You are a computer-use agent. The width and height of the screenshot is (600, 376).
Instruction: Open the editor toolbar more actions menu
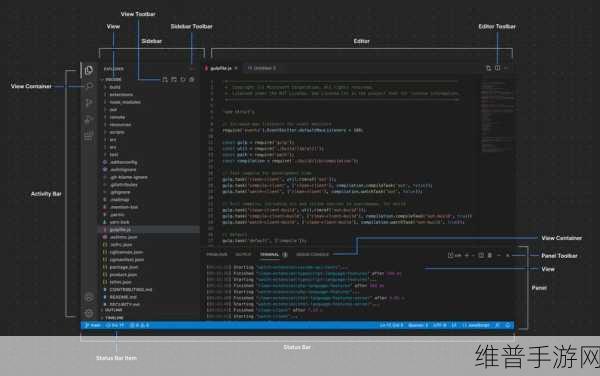(506, 68)
